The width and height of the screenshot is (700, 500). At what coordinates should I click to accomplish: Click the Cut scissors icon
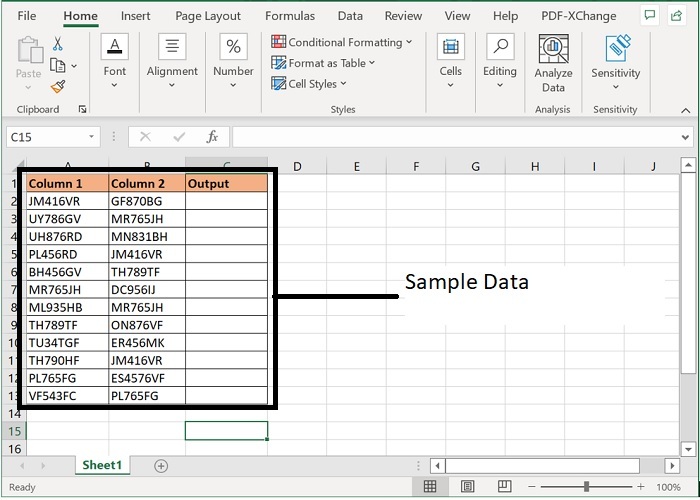(x=57, y=44)
